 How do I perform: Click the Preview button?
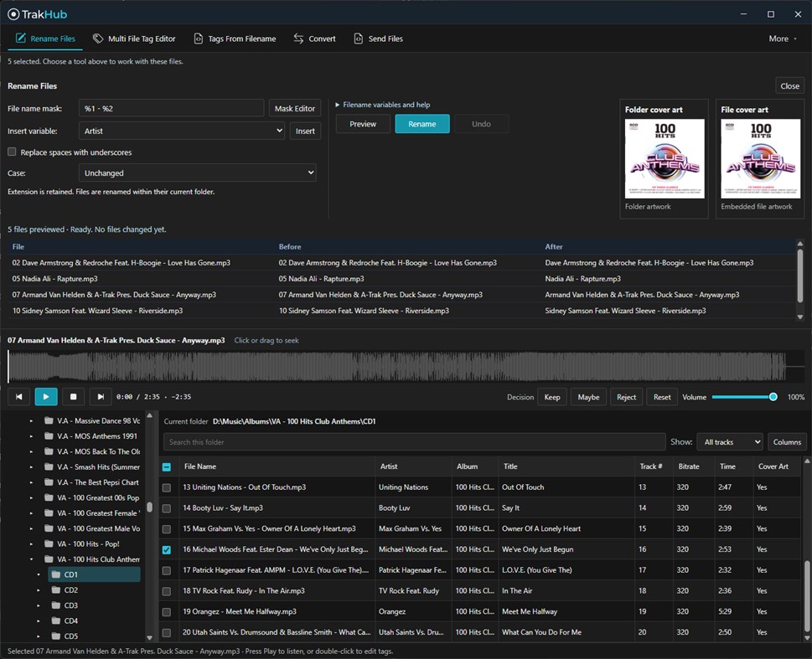[363, 124]
